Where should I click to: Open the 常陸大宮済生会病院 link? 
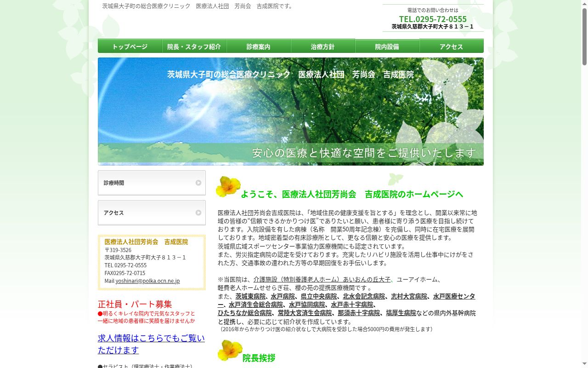click(x=305, y=313)
